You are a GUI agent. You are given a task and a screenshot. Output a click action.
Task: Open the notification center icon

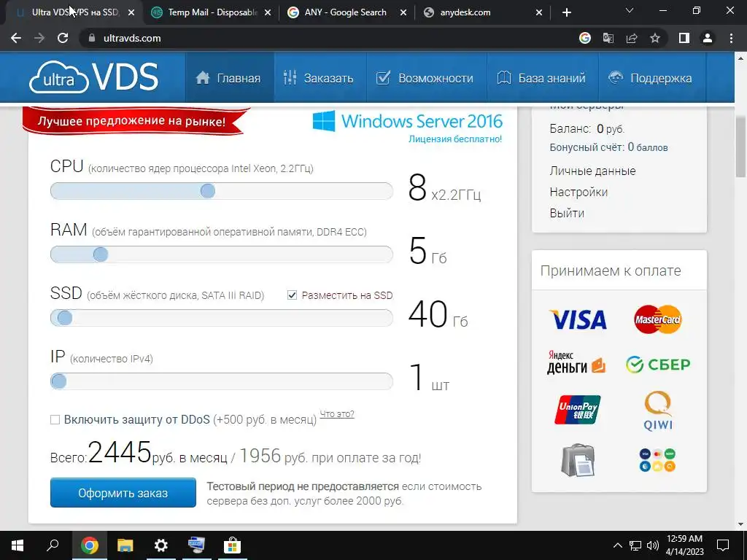click(723, 545)
